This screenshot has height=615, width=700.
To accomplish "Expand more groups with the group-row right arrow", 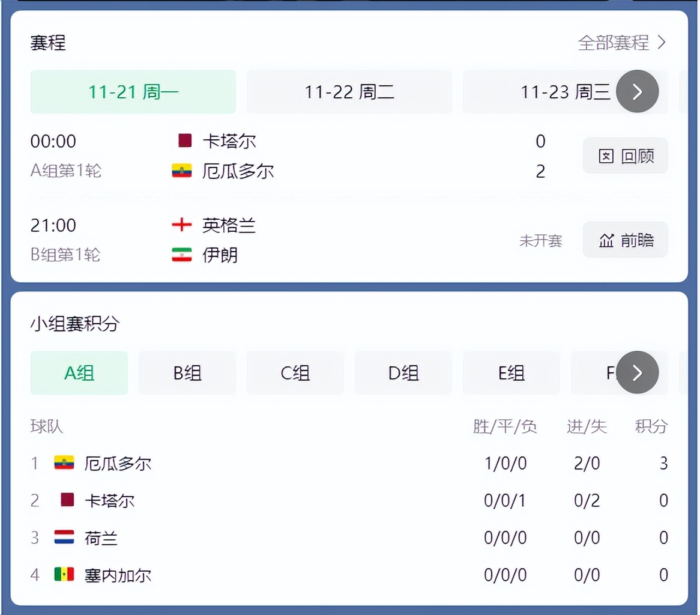I will (638, 372).
